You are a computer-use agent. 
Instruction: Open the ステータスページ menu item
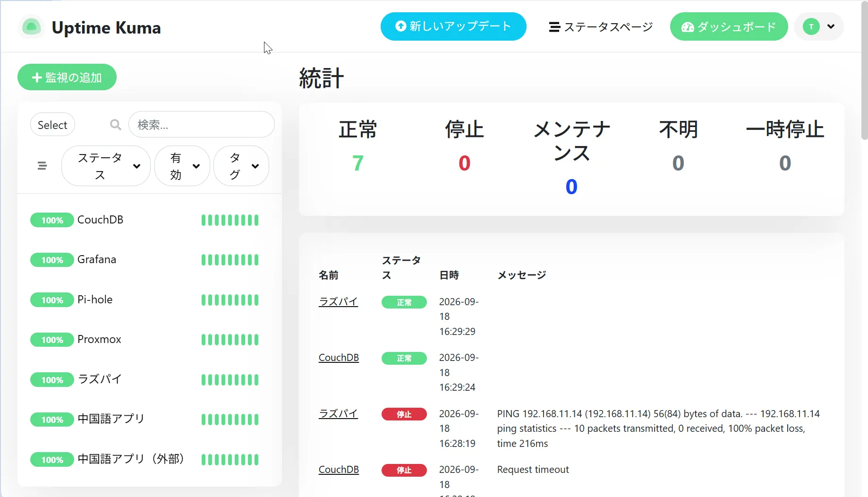(601, 27)
